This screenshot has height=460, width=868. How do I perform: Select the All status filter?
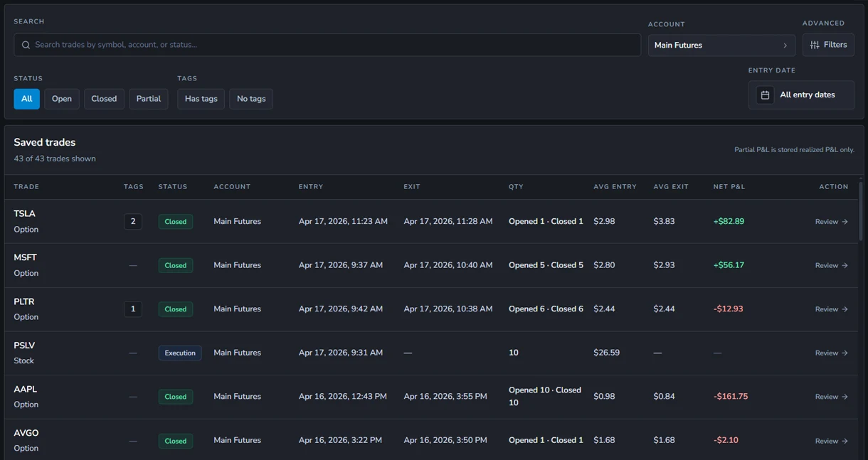(x=26, y=99)
